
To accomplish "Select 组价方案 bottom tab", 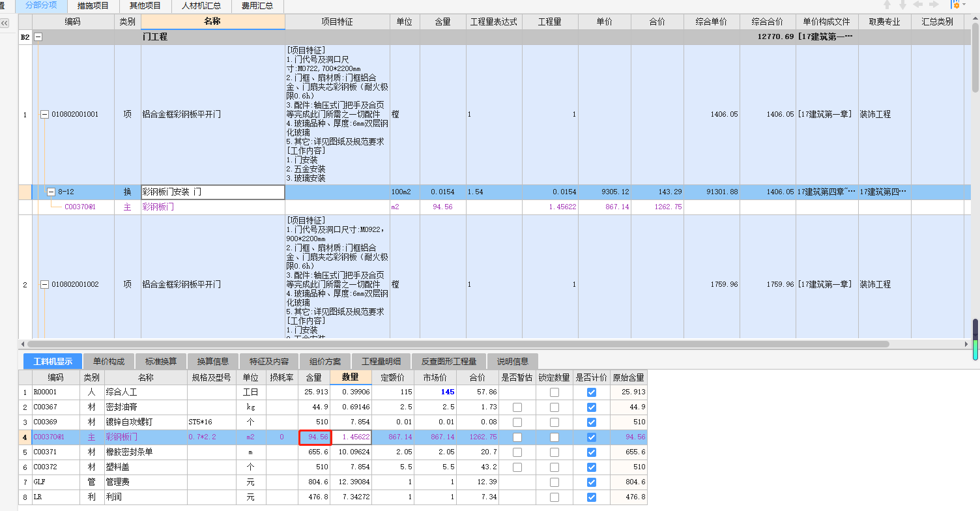I will coord(325,361).
